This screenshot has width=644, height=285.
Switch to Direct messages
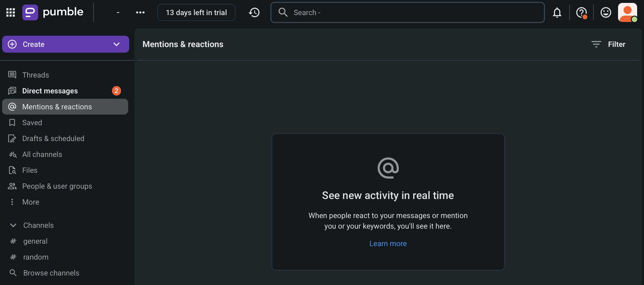click(x=50, y=91)
